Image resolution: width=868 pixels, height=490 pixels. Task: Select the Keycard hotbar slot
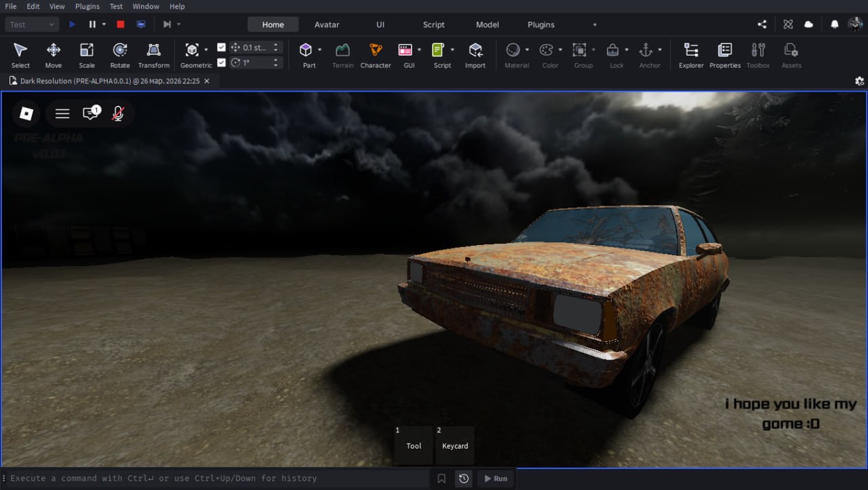pos(454,445)
